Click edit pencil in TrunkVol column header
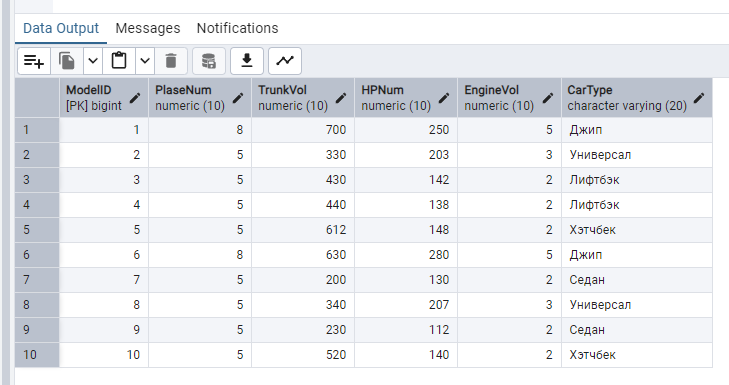This screenshot has height=385, width=729. pos(341,98)
